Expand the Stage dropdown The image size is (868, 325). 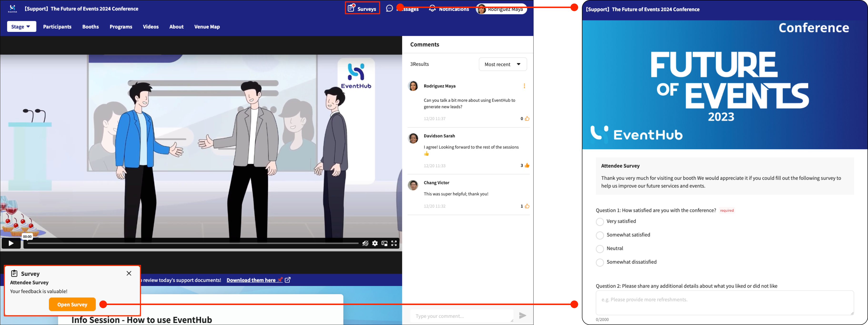(x=22, y=27)
